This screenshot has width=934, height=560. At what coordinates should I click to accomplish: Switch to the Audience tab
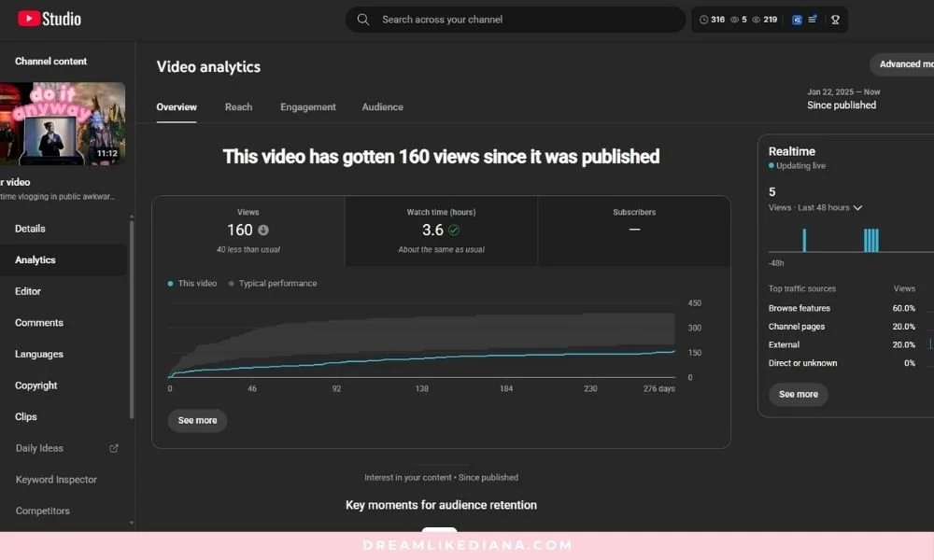(x=382, y=106)
